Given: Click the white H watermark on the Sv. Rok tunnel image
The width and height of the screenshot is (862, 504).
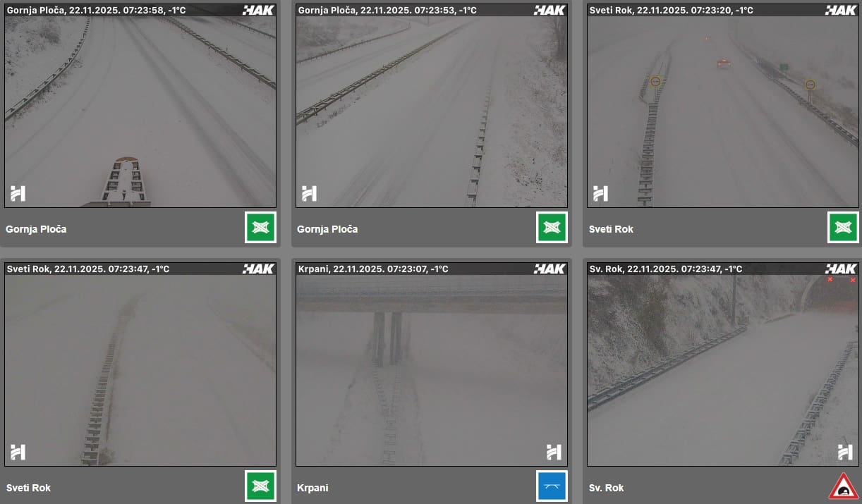Looking at the screenshot, I should [x=845, y=452].
